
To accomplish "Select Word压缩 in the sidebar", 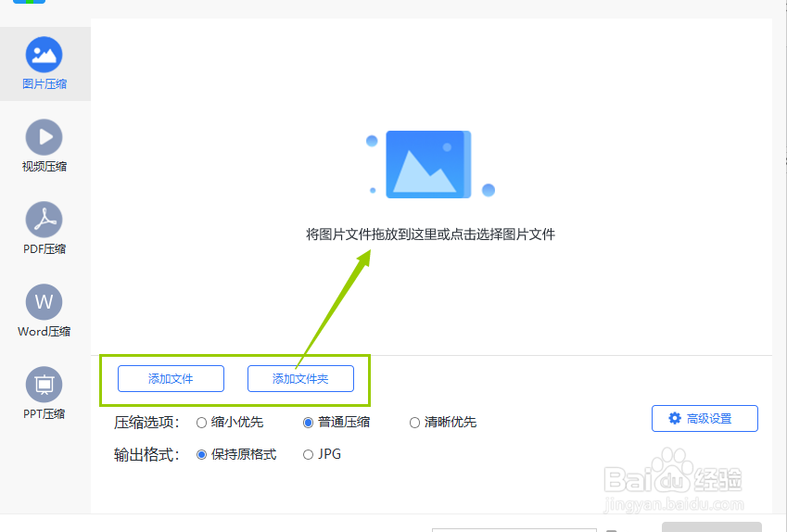I will pos(44,310).
